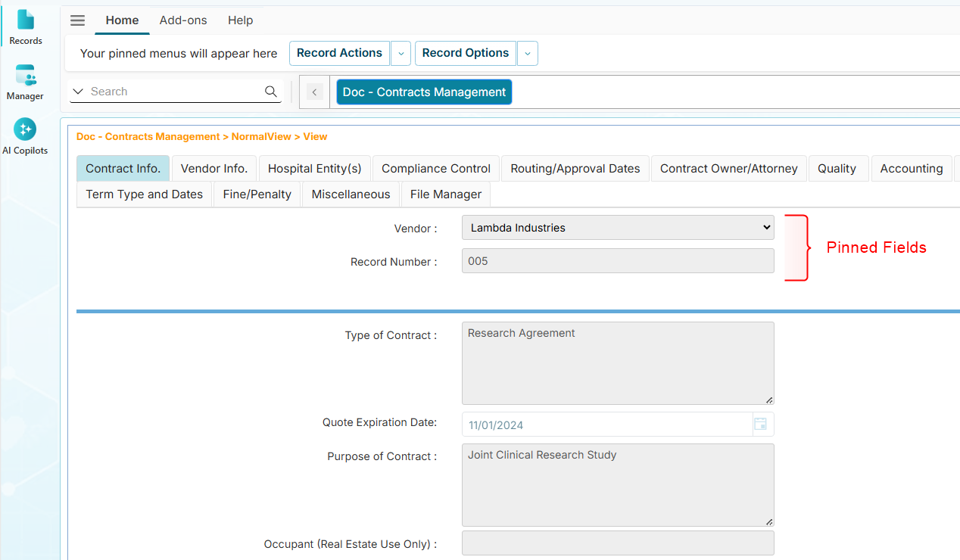Open the Term Type and Dates tab
The image size is (960, 560).
143,194
